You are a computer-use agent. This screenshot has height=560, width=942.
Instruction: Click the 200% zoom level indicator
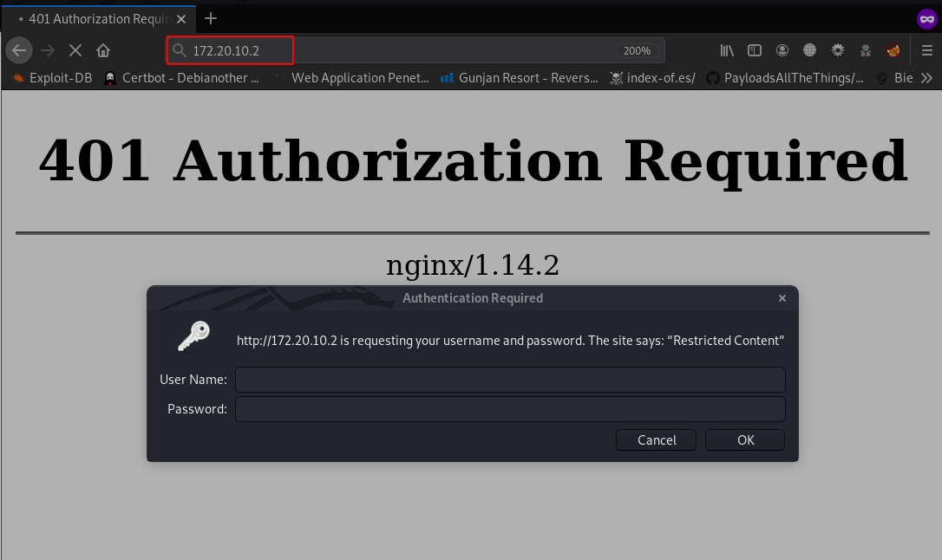(637, 51)
